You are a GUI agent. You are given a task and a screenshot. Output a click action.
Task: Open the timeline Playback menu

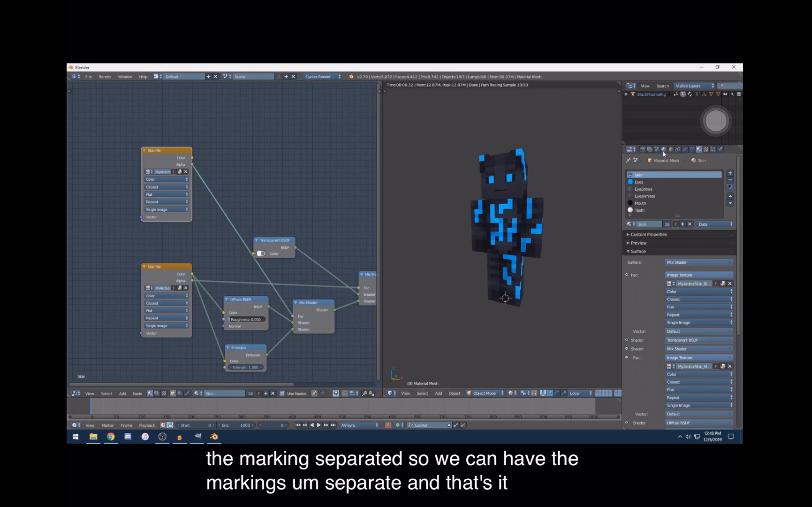point(147,425)
